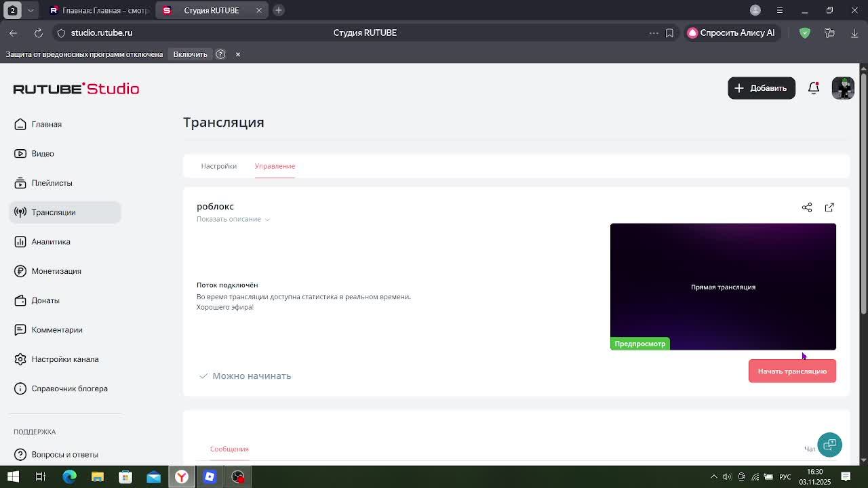The height and width of the screenshot is (488, 868).
Task: Reload the page with refresh icon
Action: pyautogui.click(x=39, y=33)
